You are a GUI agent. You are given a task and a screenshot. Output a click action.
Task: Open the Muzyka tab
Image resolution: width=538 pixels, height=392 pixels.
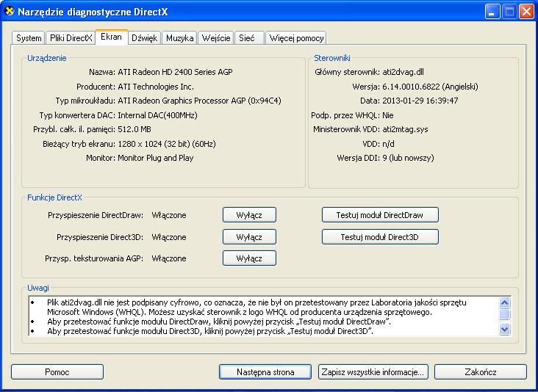tap(180, 38)
